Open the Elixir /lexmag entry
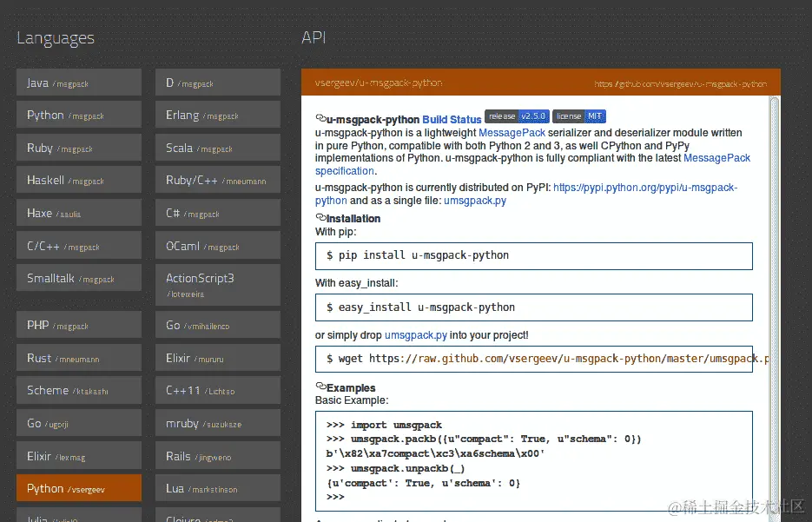 tap(79, 456)
